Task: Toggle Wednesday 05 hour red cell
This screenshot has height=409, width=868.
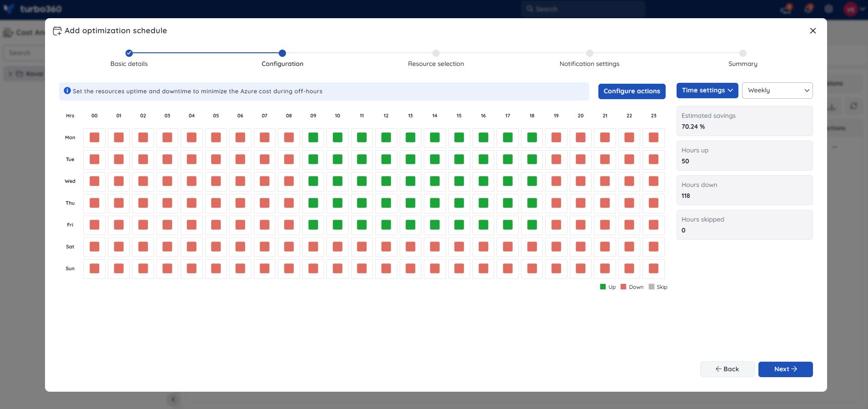Action: click(x=216, y=181)
